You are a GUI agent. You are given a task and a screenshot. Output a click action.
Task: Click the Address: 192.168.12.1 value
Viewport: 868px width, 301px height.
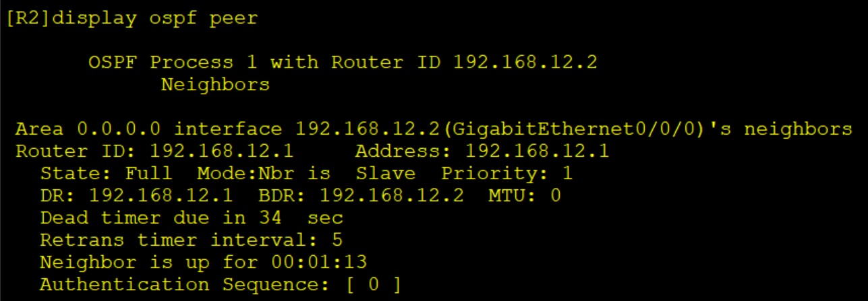coord(482,151)
